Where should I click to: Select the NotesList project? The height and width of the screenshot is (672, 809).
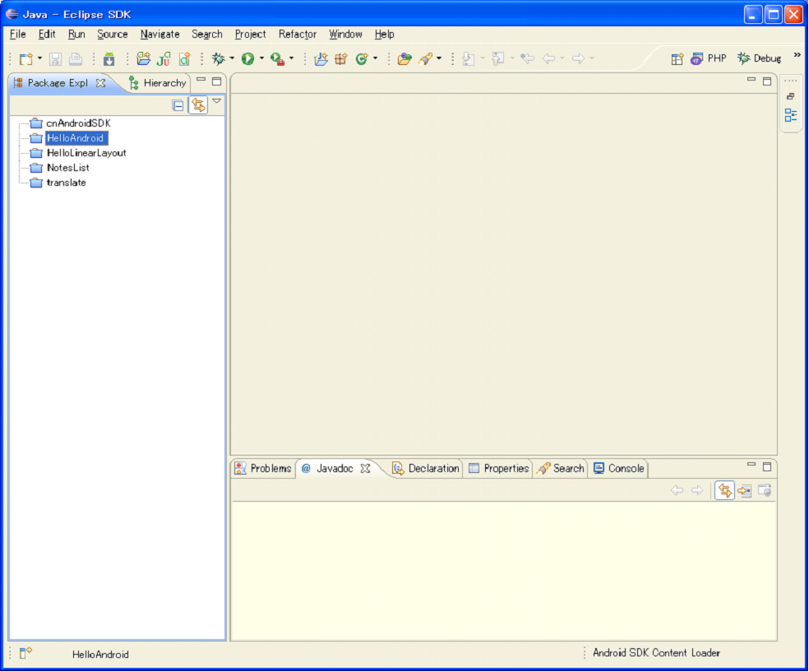click(67, 168)
